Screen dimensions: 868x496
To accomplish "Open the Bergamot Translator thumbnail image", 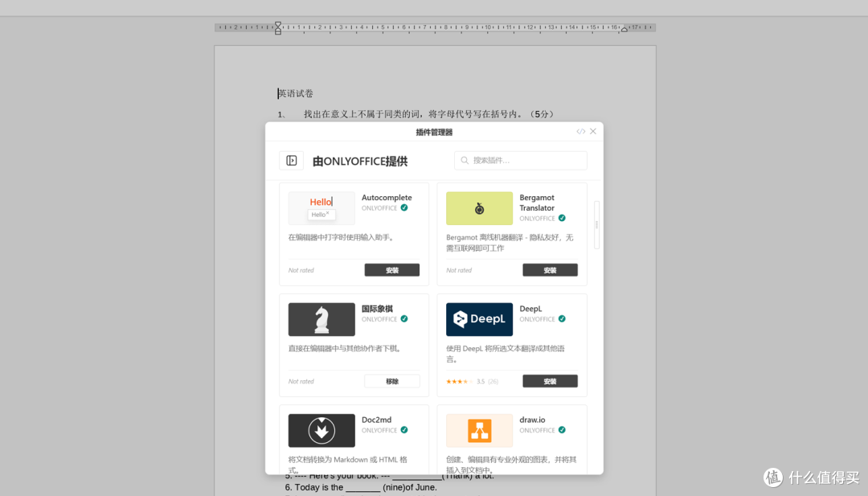I will pos(479,208).
